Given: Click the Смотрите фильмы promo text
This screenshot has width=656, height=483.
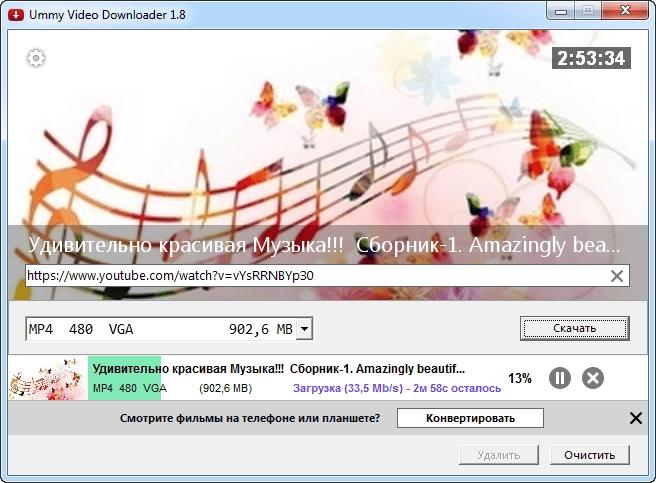Looking at the screenshot, I should [x=250, y=418].
